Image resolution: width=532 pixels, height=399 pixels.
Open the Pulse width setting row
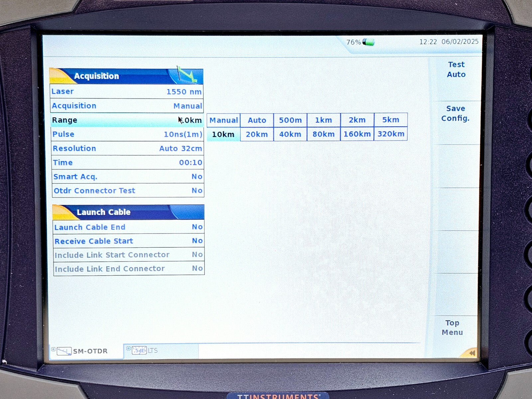tap(127, 134)
